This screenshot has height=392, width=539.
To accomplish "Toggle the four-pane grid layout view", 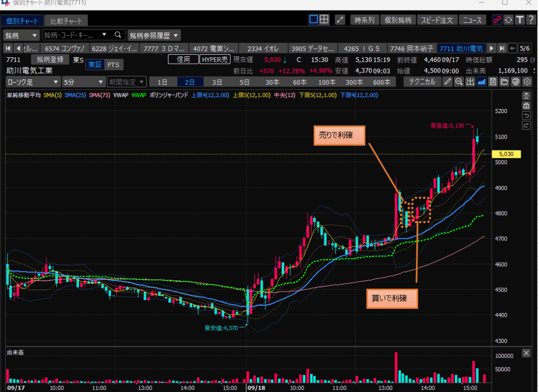I will pyautogui.click(x=325, y=20).
